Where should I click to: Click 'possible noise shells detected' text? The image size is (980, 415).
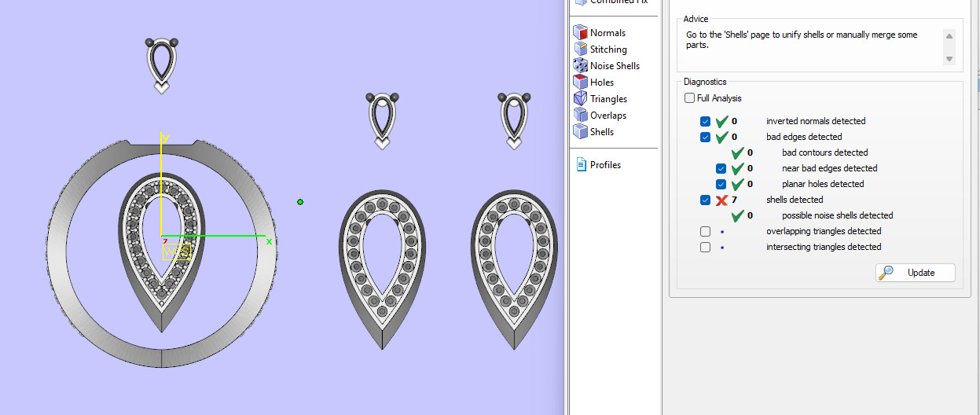pyautogui.click(x=838, y=215)
